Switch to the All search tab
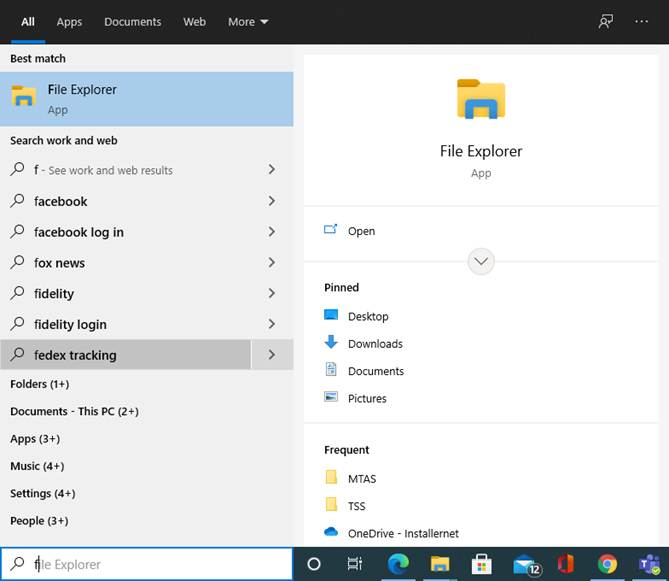Image resolution: width=669 pixels, height=581 pixels. pyautogui.click(x=28, y=22)
